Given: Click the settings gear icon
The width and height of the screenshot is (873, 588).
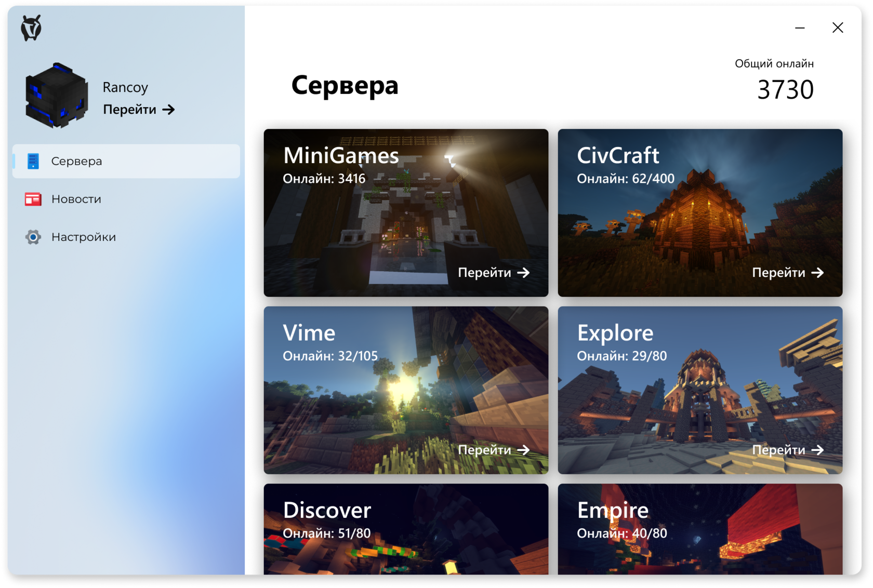Looking at the screenshot, I should 33,237.
